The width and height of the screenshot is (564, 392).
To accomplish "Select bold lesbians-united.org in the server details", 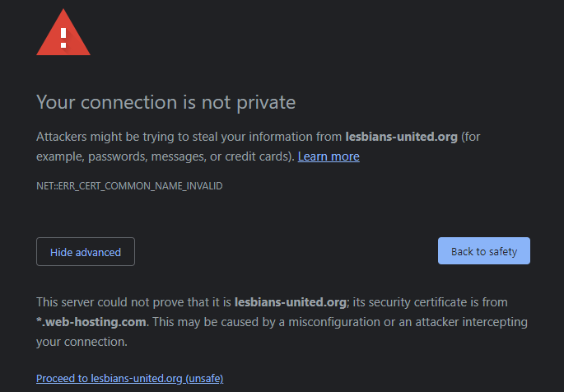I will click(291, 302).
